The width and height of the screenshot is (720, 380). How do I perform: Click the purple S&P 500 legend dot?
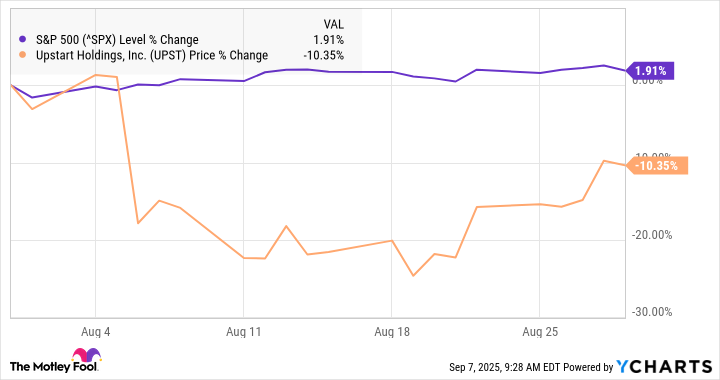click(x=22, y=39)
